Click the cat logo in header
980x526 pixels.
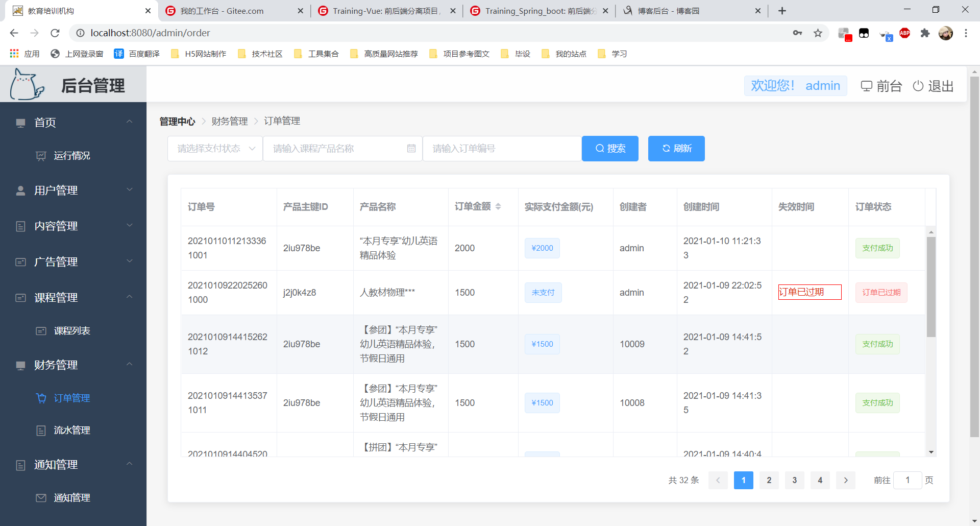pos(27,85)
